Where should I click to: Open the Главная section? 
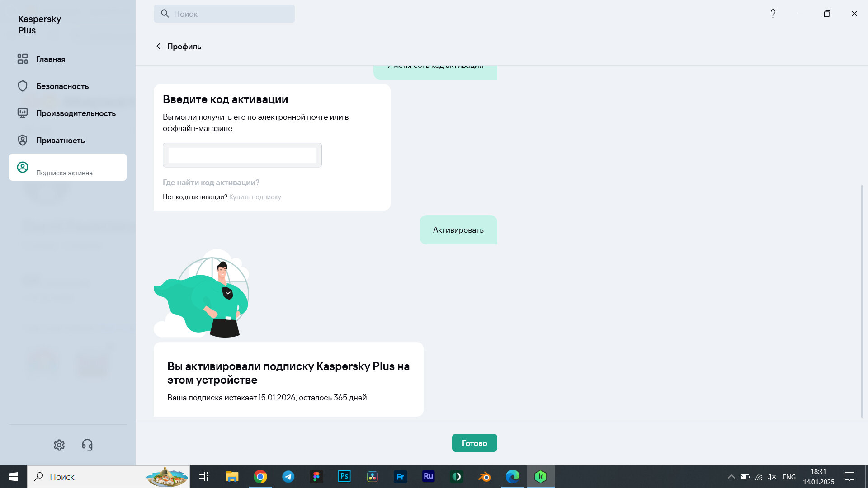coord(51,59)
